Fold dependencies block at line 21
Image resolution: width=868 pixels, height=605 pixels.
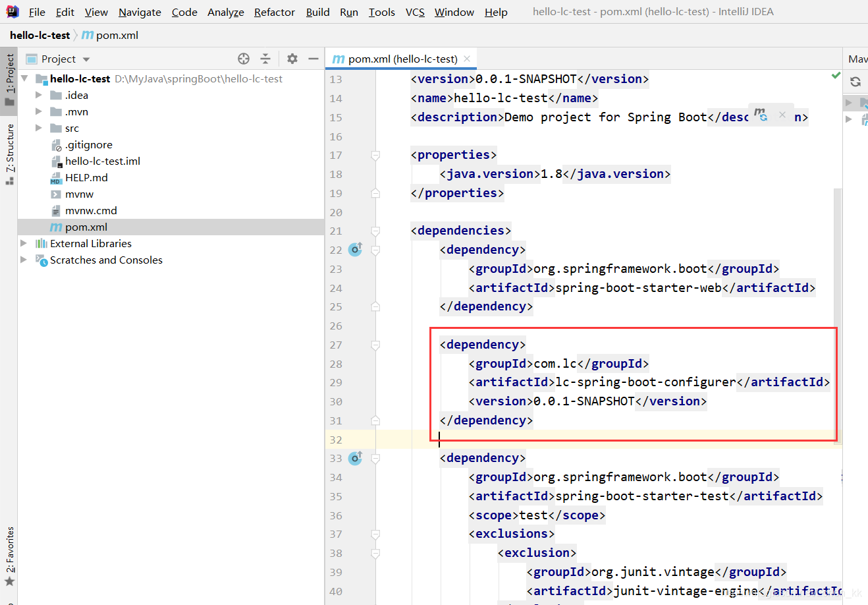pyautogui.click(x=375, y=231)
